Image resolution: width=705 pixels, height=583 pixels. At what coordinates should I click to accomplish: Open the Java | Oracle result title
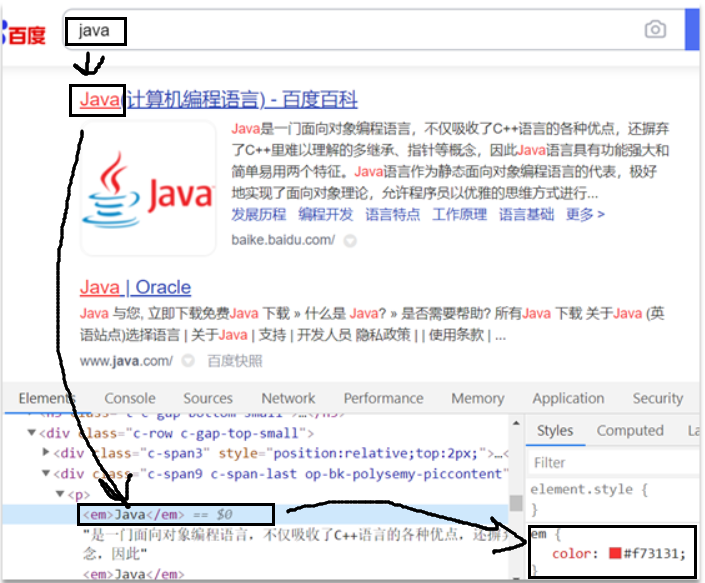(135, 287)
